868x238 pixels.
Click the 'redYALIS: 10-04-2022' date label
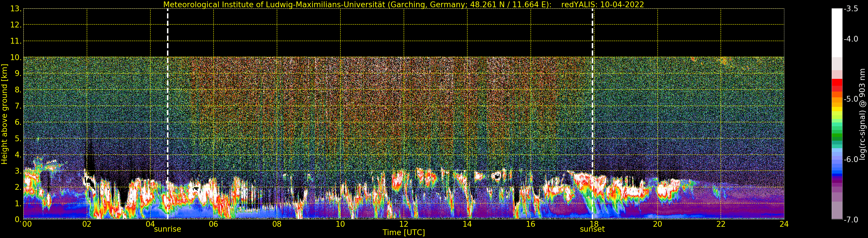pyautogui.click(x=602, y=4)
